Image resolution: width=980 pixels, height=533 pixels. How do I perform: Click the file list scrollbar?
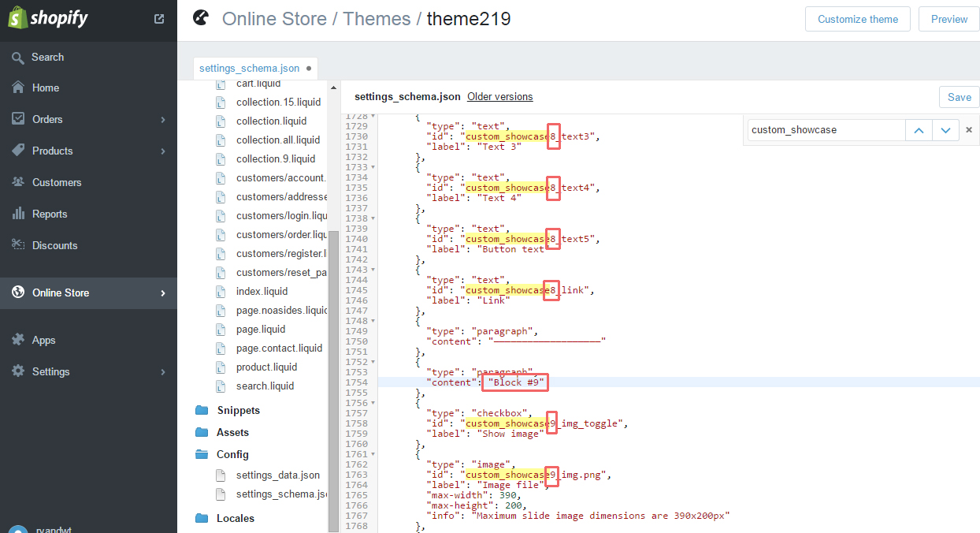click(333, 381)
